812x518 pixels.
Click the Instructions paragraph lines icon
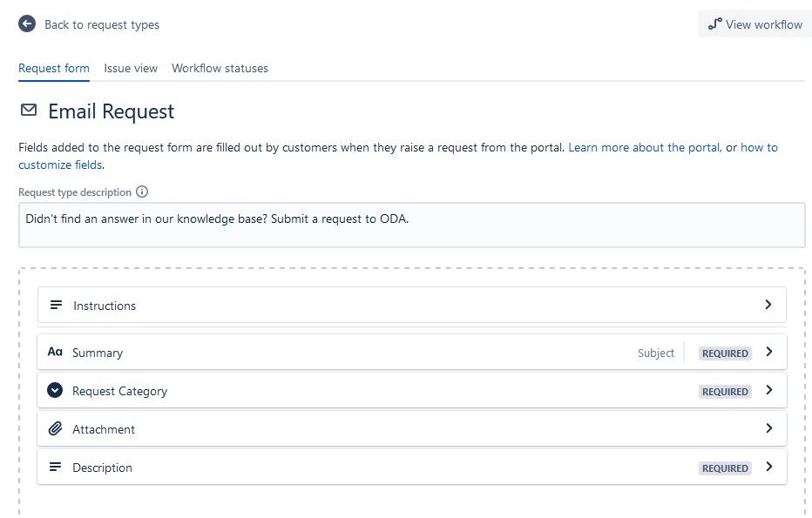[x=56, y=306]
